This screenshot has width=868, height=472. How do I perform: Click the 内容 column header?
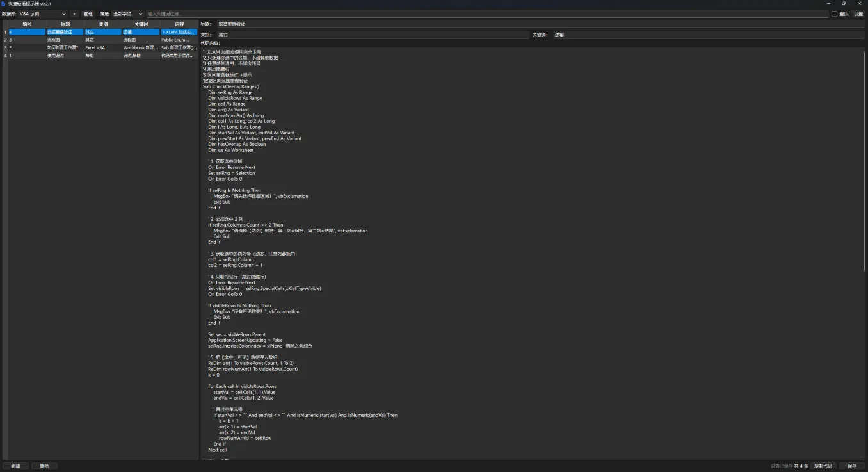click(179, 24)
